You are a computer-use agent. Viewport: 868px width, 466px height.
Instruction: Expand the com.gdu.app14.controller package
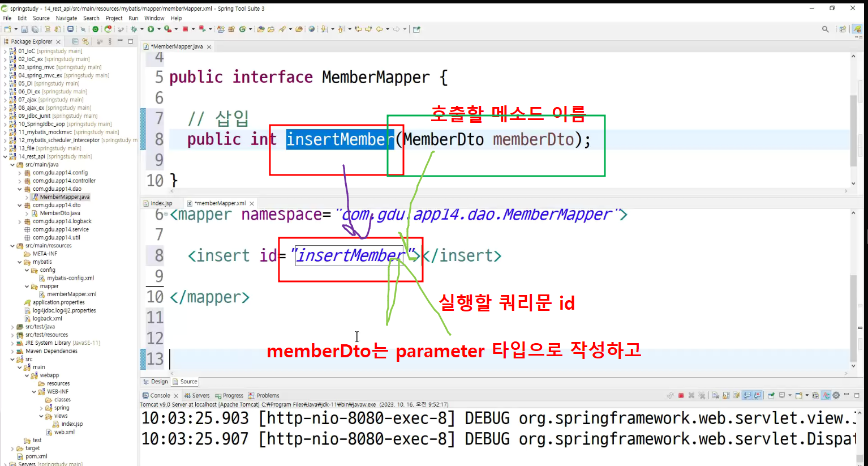pyautogui.click(x=20, y=181)
